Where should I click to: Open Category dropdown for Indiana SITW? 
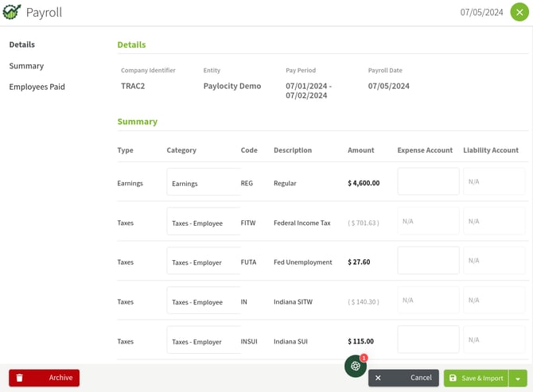tap(203, 301)
